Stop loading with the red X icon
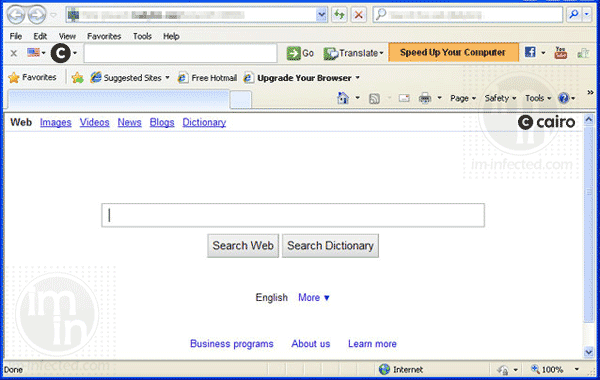Screen dimensions: 600x380 click(359, 15)
